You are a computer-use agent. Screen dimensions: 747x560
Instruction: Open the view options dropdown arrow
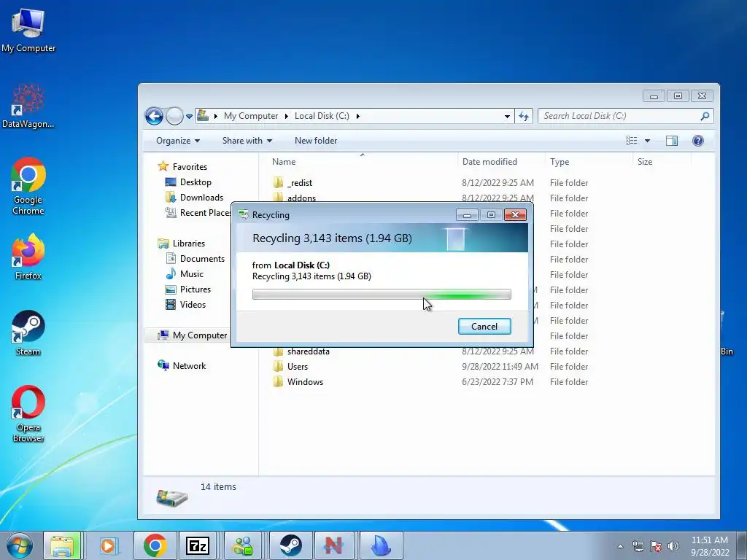[x=647, y=141]
